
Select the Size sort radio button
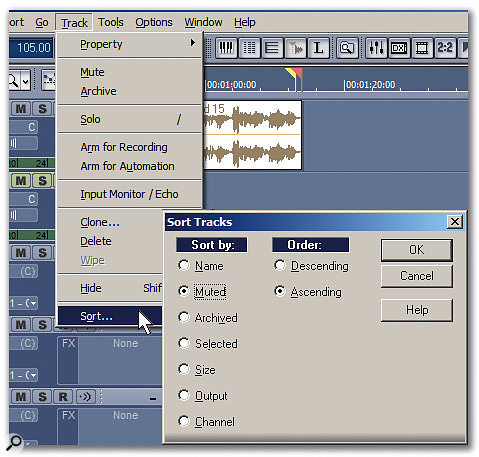click(x=184, y=369)
